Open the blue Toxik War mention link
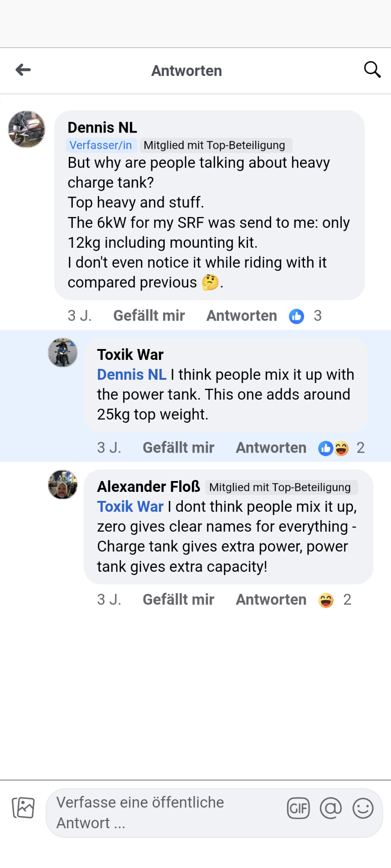 pos(130,506)
